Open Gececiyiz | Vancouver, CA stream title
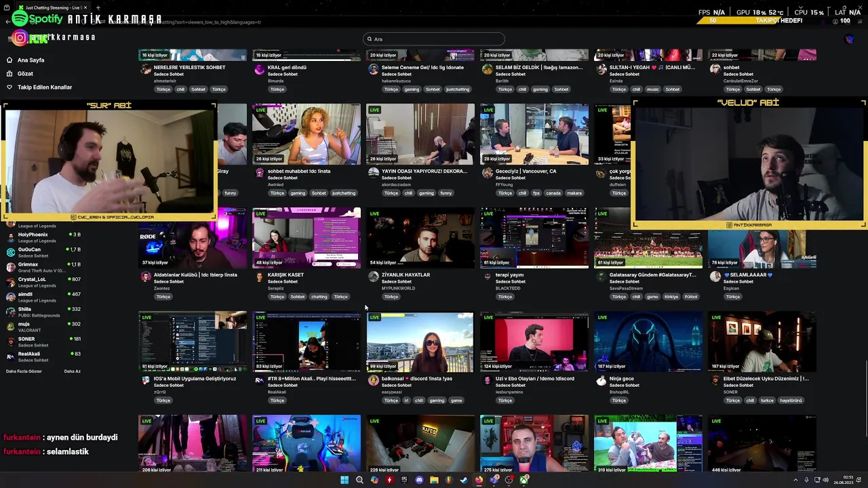This screenshot has width=868, height=488. (526, 171)
